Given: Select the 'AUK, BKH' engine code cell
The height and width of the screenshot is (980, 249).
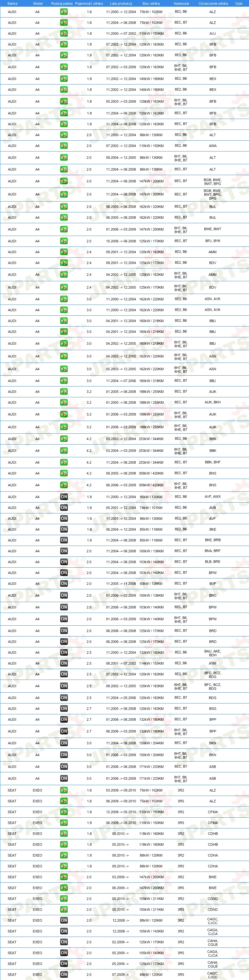Looking at the screenshot, I should tap(213, 402).
